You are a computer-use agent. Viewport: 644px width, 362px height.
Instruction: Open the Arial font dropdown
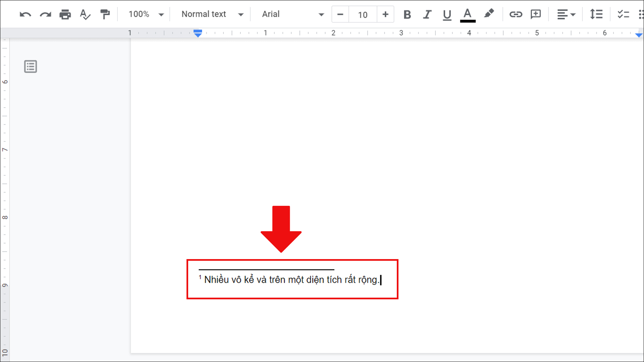293,14
